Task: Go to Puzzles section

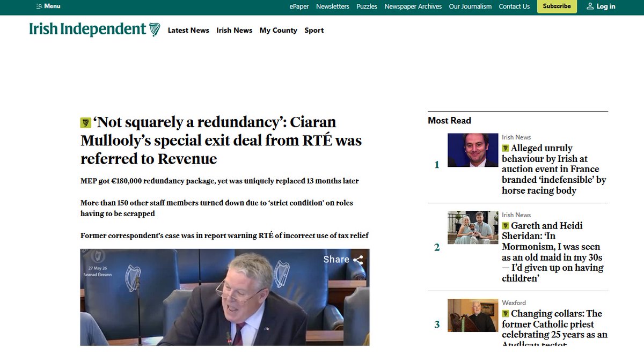Action: point(367,6)
